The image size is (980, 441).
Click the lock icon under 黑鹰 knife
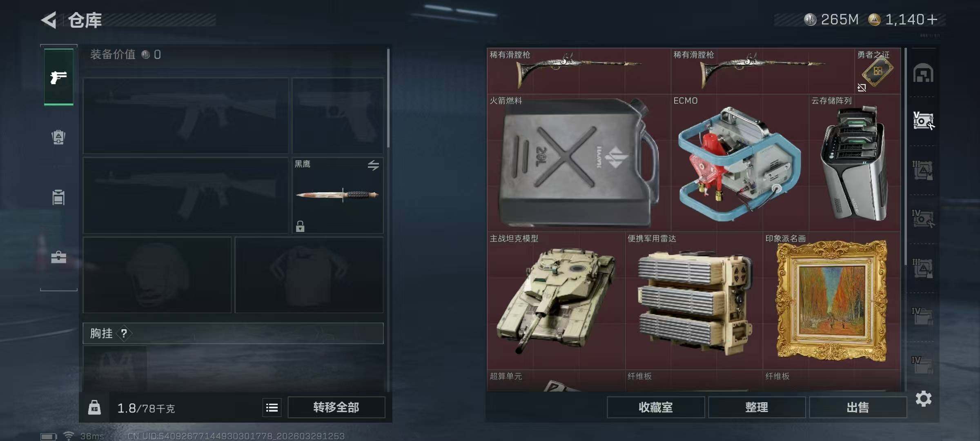300,226
